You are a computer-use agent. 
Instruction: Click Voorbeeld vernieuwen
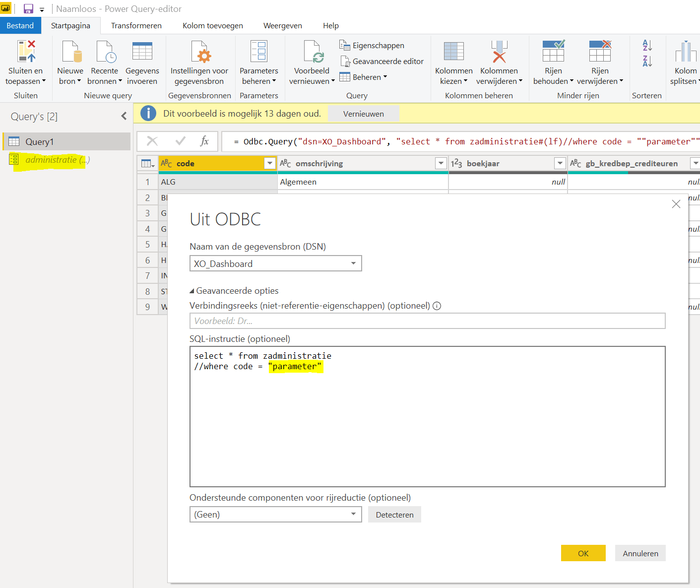tap(312, 63)
